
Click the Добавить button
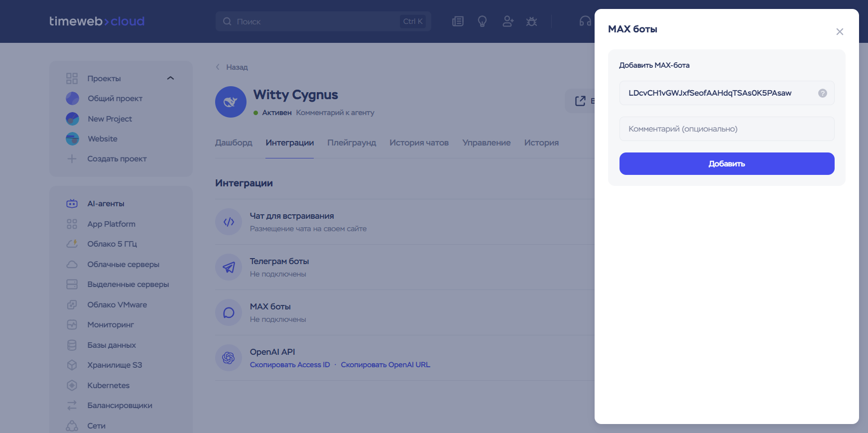(727, 164)
